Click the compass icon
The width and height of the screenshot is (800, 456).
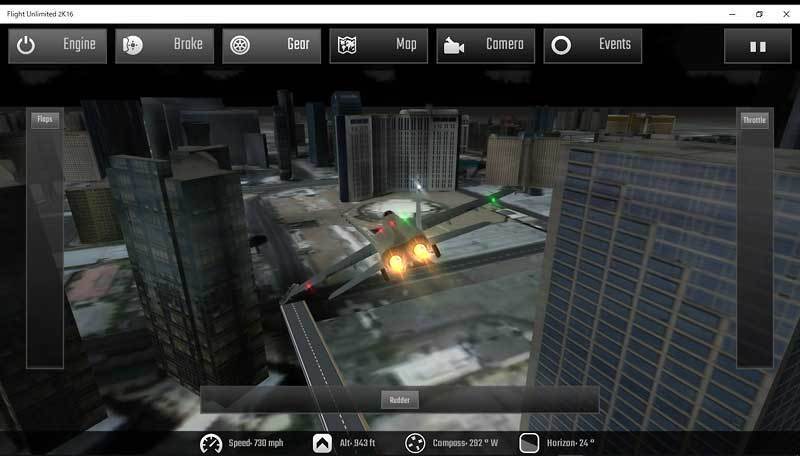pos(415,443)
